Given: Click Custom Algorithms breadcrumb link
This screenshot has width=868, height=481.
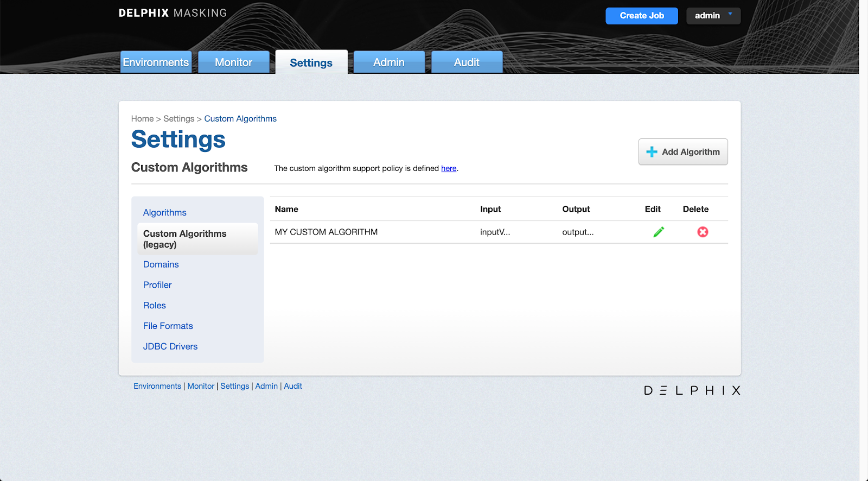Looking at the screenshot, I should (x=240, y=119).
